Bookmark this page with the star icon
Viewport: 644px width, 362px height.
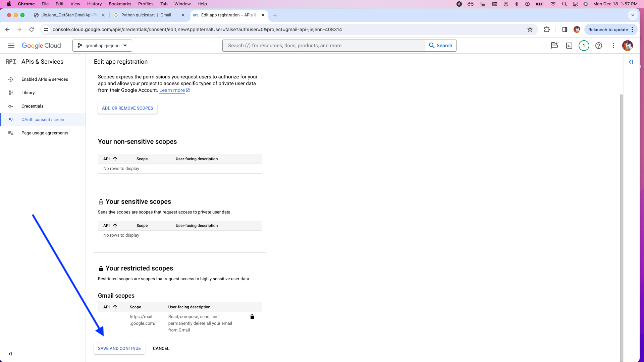pos(530,29)
